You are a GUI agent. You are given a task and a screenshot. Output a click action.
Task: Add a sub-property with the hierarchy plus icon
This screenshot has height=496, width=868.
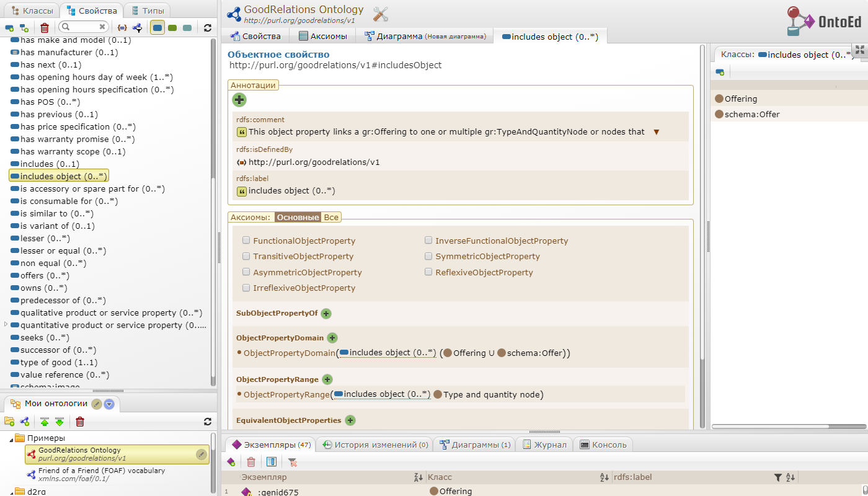coord(24,28)
